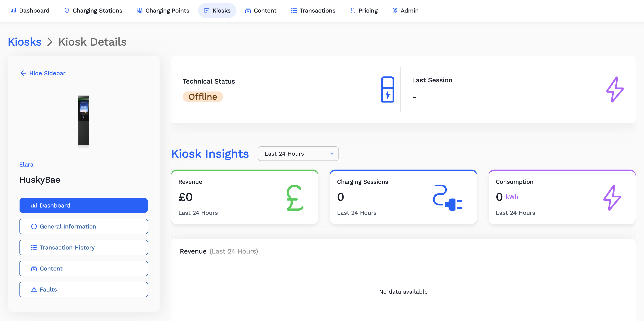Select the sidebar Content button
The height and width of the screenshot is (321, 644).
(x=84, y=268)
